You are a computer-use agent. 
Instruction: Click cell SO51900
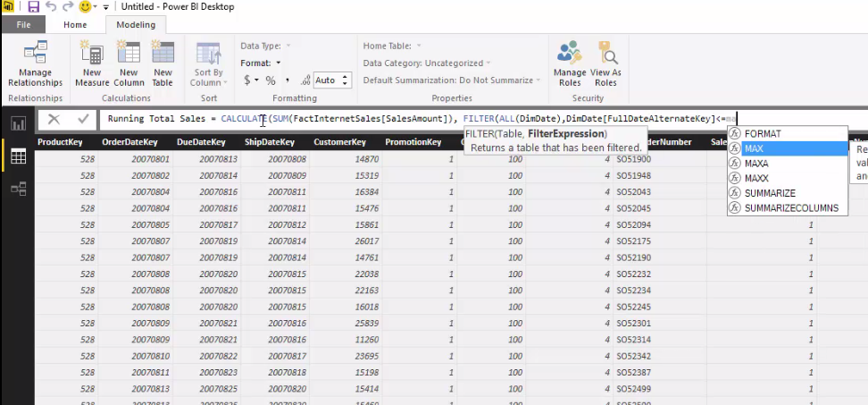pos(633,159)
